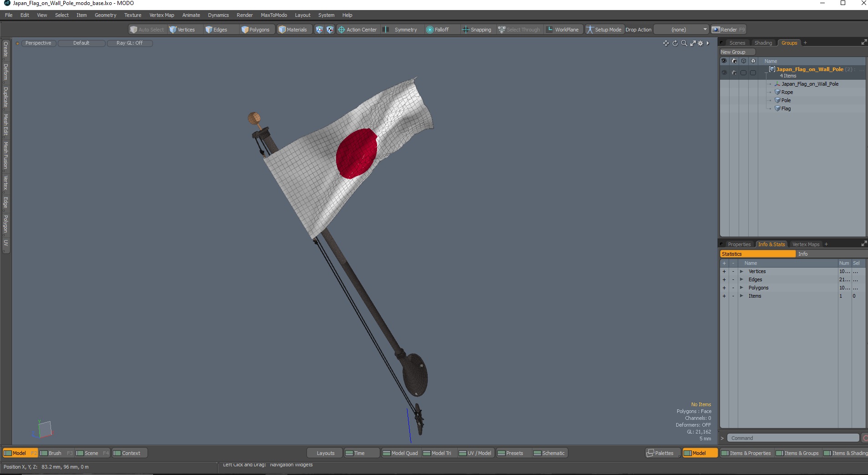The height and width of the screenshot is (475, 868).
Task: Open the Vertex Map menu
Action: 162,15
